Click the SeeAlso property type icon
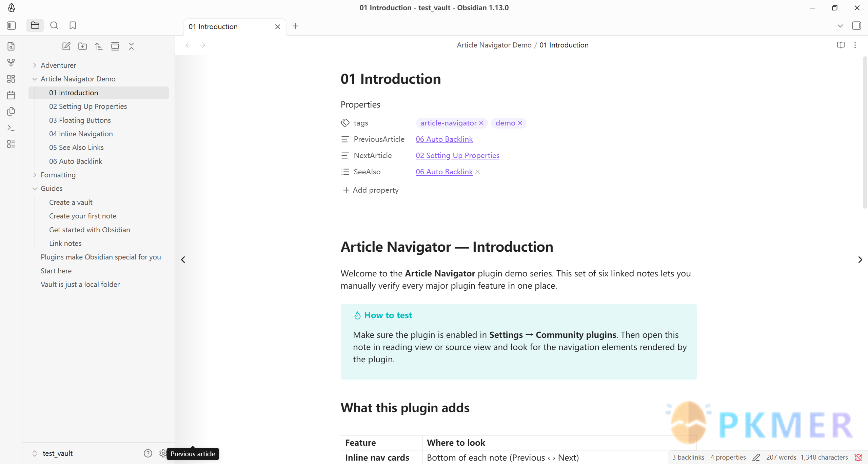The width and height of the screenshot is (868, 464). (x=345, y=172)
